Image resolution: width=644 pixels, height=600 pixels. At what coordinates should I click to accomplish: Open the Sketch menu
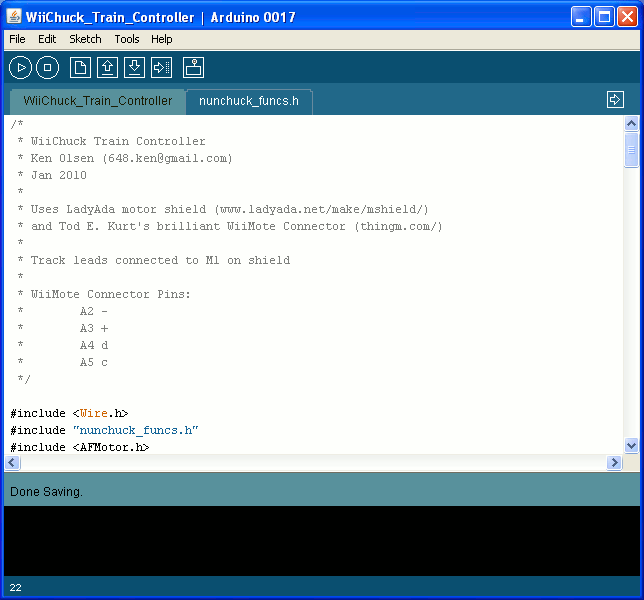click(85, 39)
